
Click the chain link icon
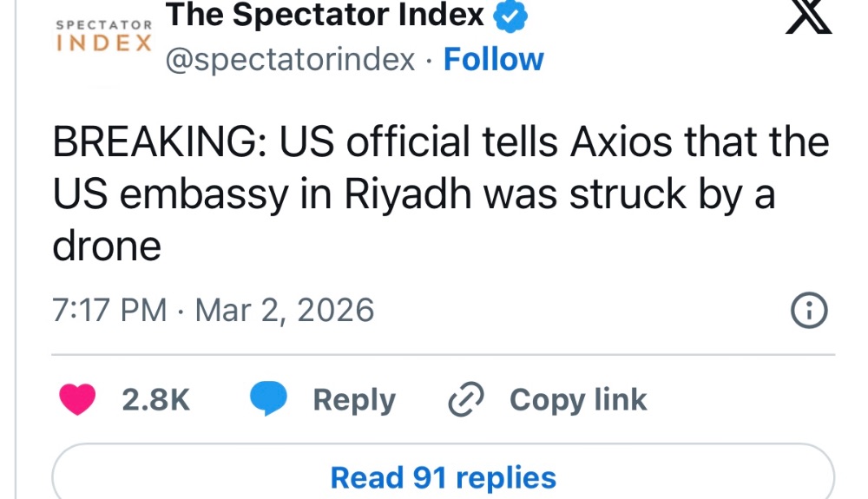(x=465, y=400)
